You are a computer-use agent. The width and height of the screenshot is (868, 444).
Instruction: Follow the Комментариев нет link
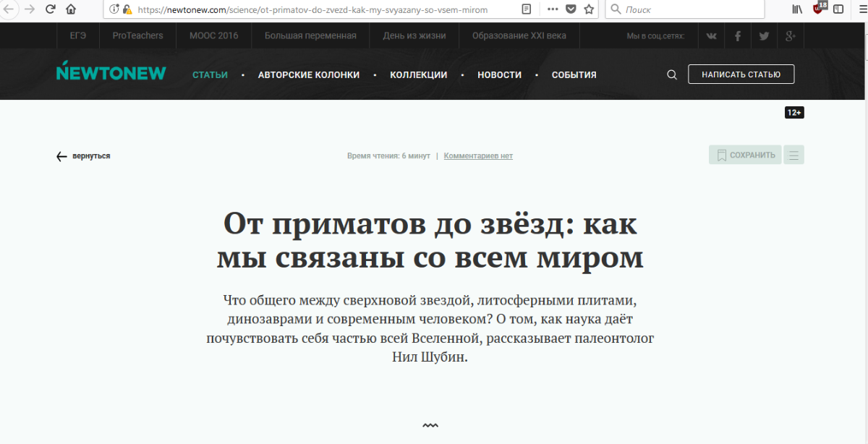[478, 155]
